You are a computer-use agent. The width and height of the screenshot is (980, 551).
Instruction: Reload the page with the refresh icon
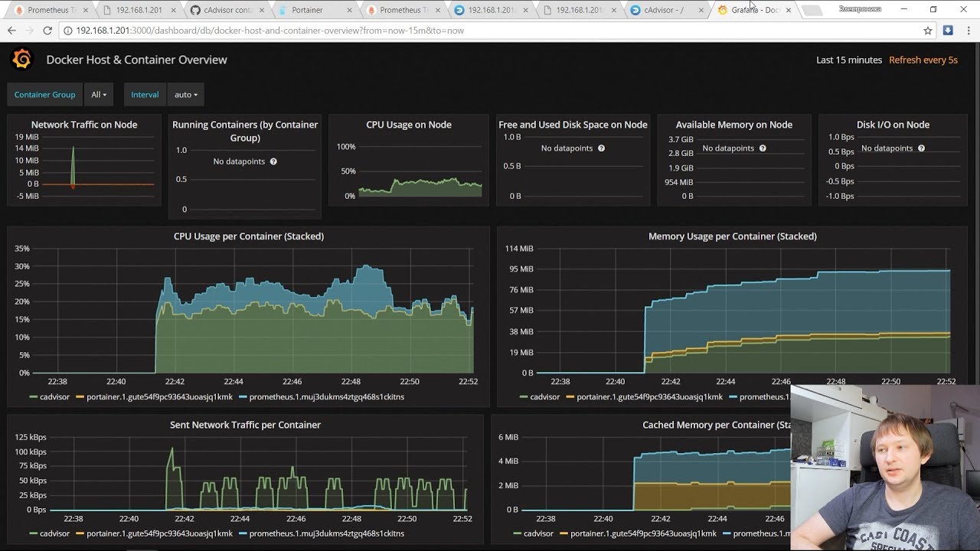pos(47,31)
